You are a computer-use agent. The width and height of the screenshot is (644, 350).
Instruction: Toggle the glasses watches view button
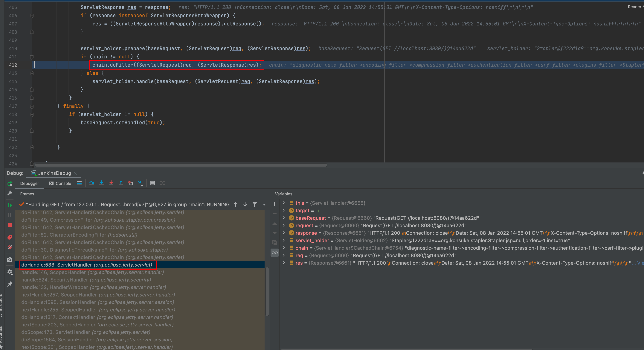274,253
